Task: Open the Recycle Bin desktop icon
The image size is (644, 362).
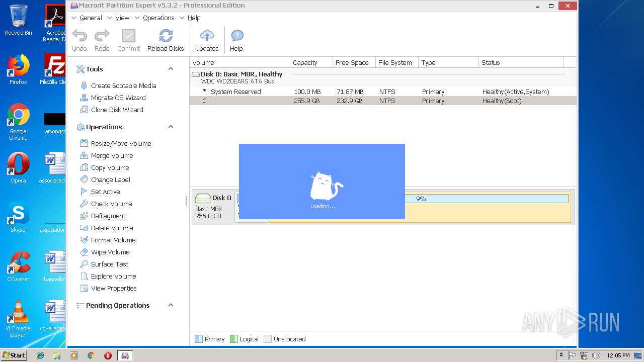Action: (x=18, y=20)
